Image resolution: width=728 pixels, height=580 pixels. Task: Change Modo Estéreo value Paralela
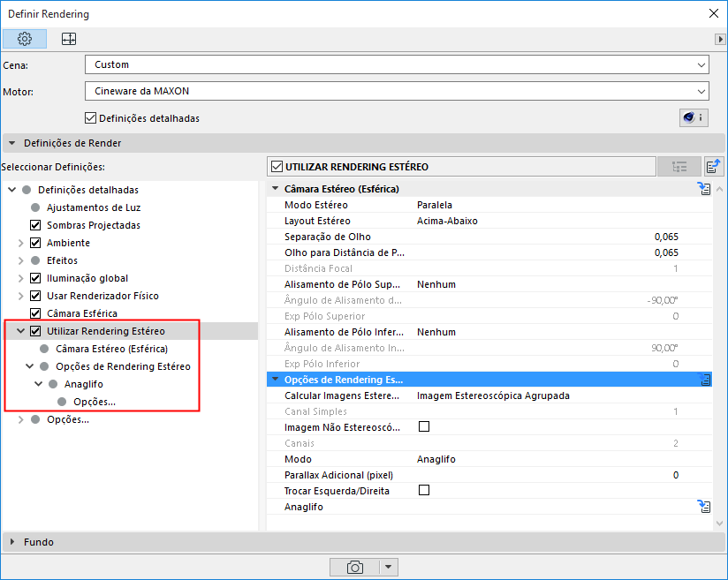(x=435, y=205)
